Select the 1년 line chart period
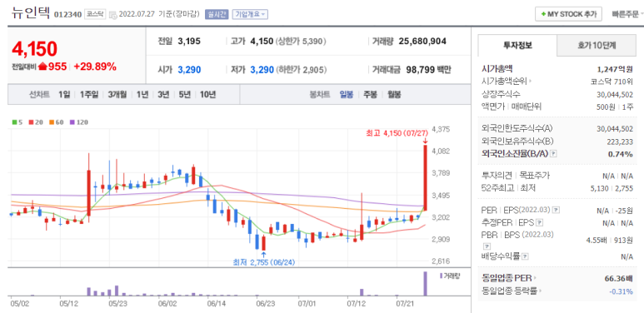Screen dimensions: 644x313 [142, 94]
